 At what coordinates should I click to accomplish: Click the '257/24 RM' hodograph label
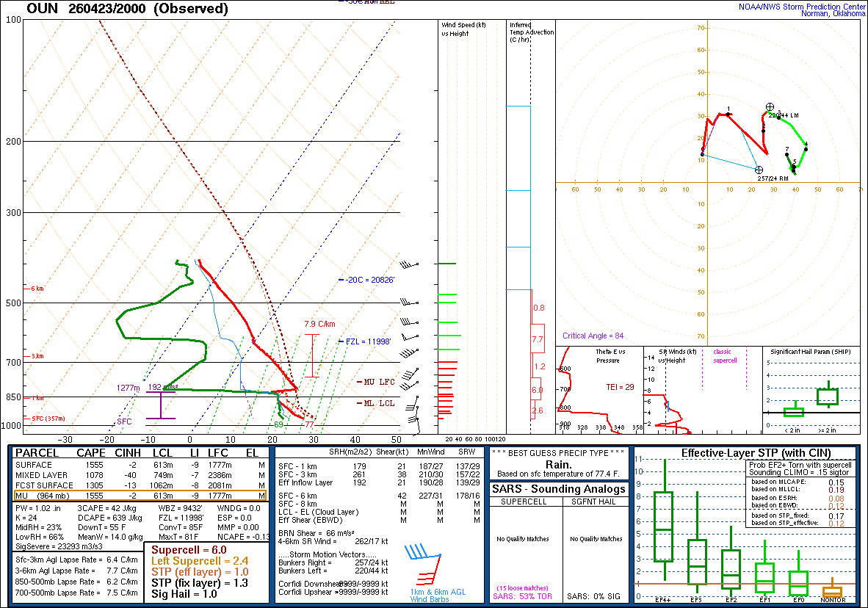[773, 178]
